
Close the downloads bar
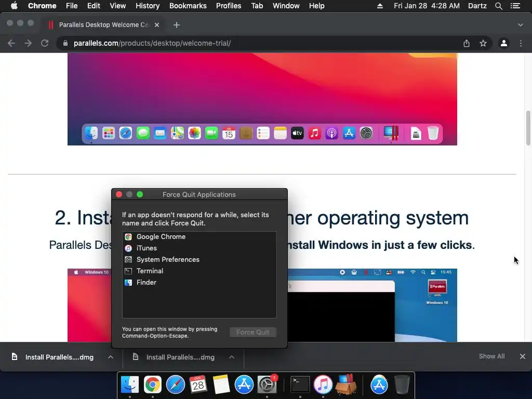click(523, 356)
